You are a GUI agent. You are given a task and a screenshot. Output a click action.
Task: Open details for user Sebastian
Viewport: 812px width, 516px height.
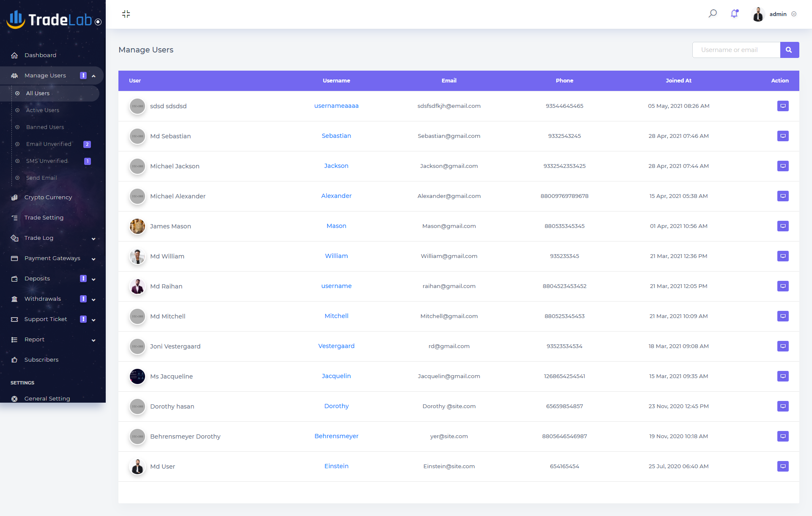click(x=783, y=136)
